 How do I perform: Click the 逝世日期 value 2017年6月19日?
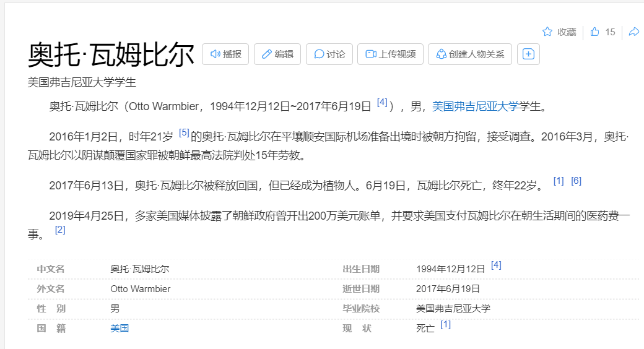pos(448,289)
